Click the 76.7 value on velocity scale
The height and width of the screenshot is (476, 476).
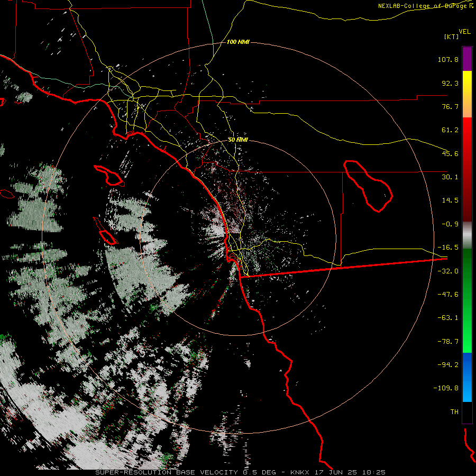coord(450,106)
